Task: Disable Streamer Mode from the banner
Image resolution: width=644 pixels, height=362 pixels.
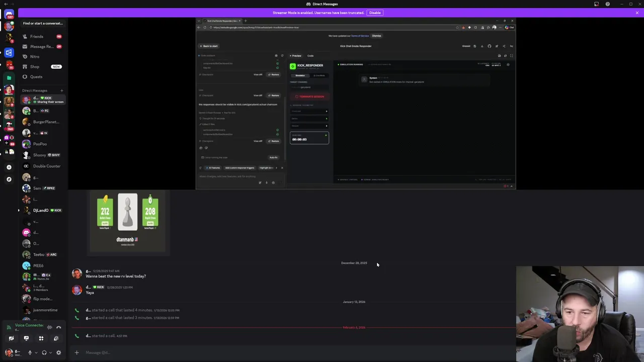Action: [375, 13]
